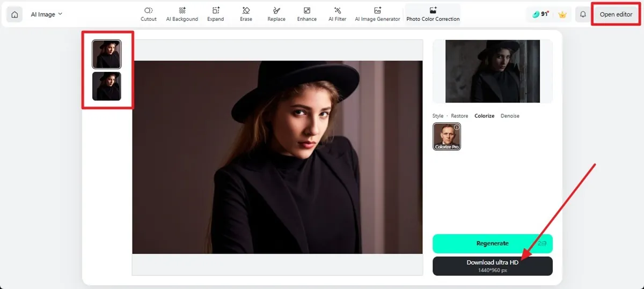
Task: Select the Cutout tool icon
Action: [148, 14]
